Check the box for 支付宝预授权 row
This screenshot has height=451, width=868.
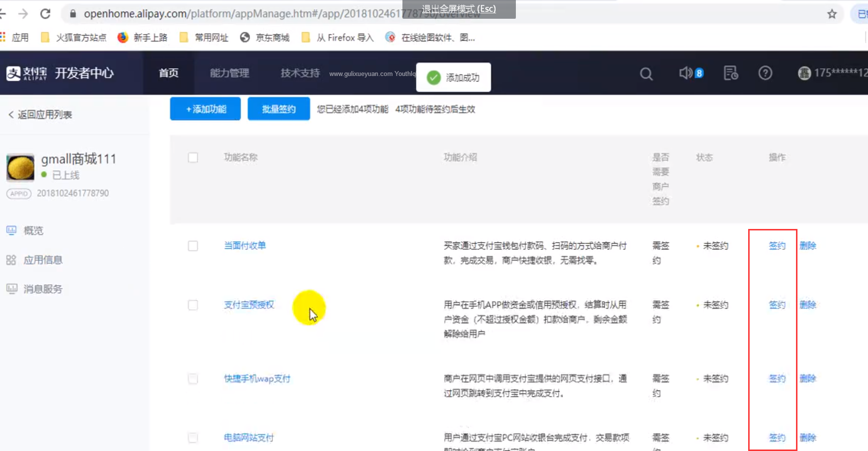coord(193,305)
